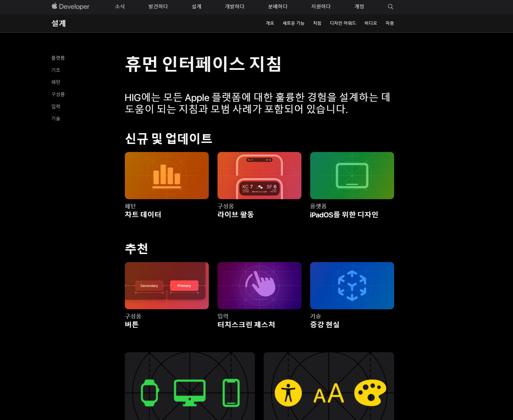Select 플랫폼 in the sidebar
This screenshot has width=513, height=420.
coord(58,58)
